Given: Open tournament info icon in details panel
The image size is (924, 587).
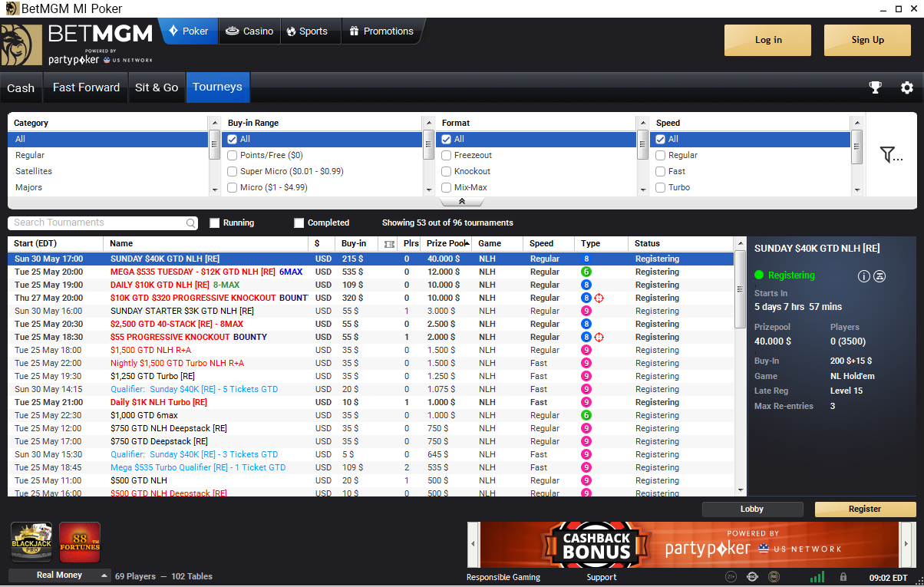Looking at the screenshot, I should [863, 276].
